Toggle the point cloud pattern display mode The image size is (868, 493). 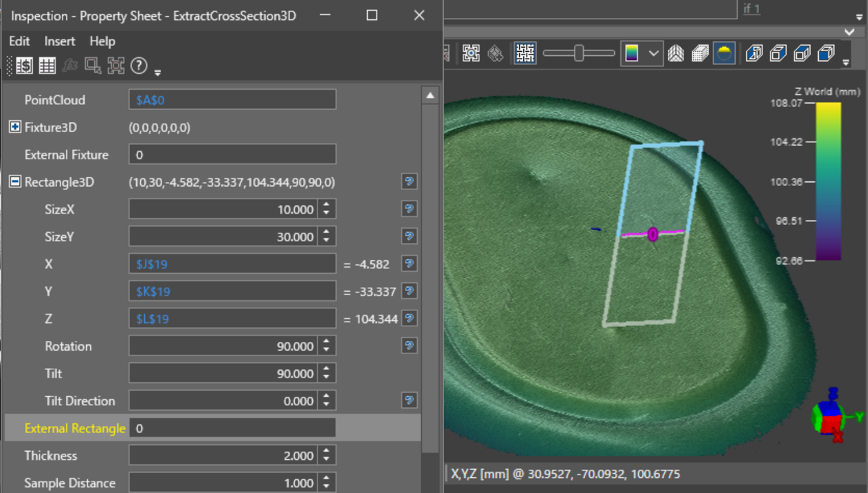[x=524, y=53]
